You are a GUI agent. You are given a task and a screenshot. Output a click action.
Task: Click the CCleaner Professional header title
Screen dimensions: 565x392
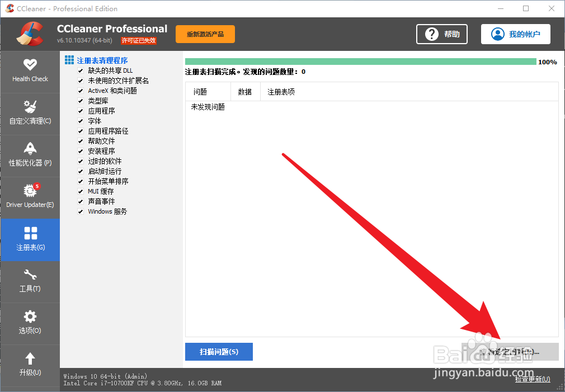(x=112, y=29)
